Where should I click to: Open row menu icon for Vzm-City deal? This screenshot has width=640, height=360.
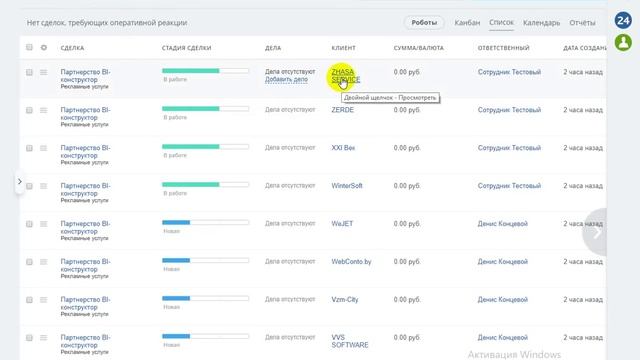click(44, 300)
